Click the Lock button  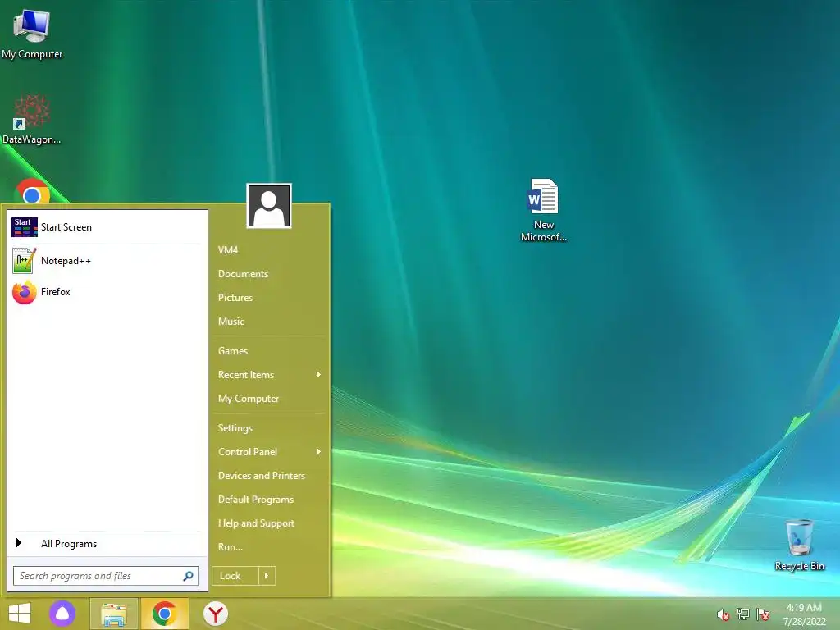click(235, 576)
